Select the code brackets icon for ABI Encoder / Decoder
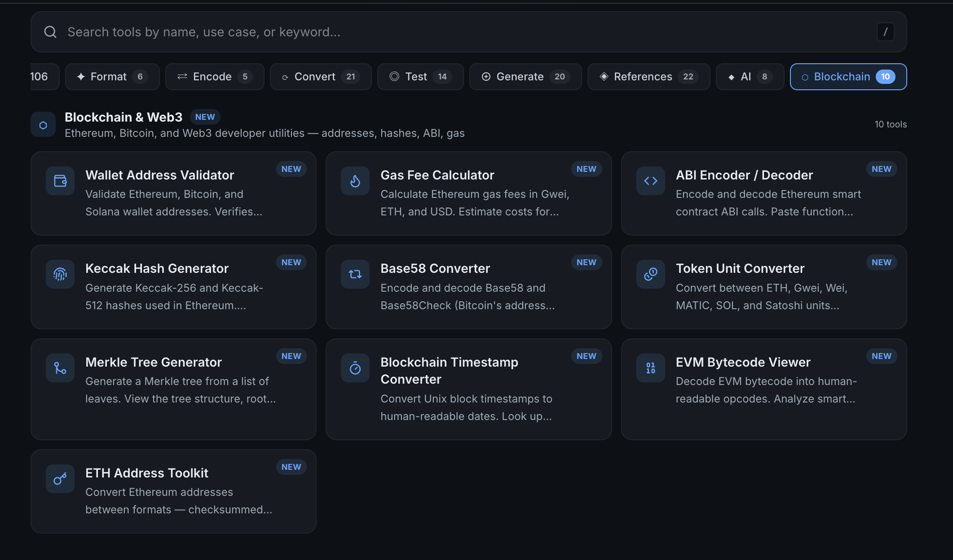The width and height of the screenshot is (953, 560). 650,181
